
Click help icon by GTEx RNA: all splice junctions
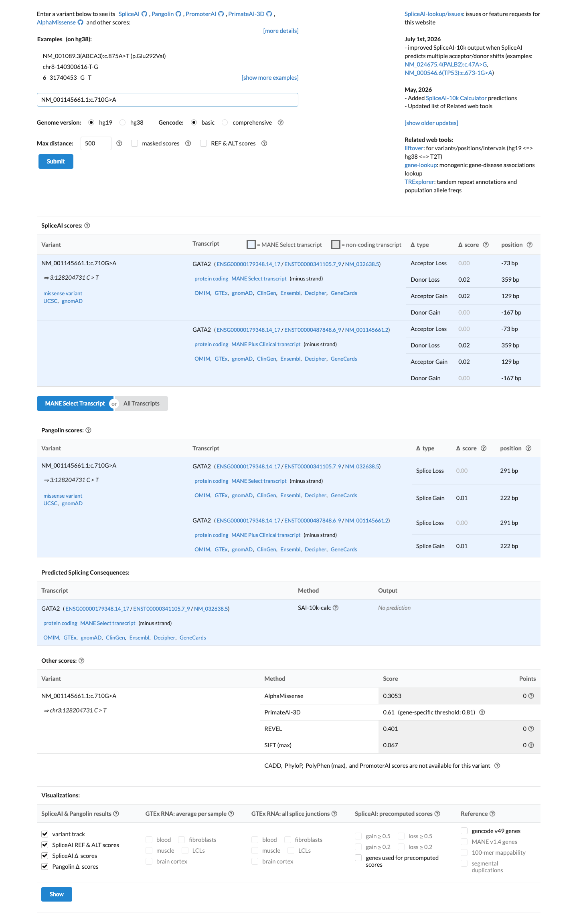pos(334,814)
